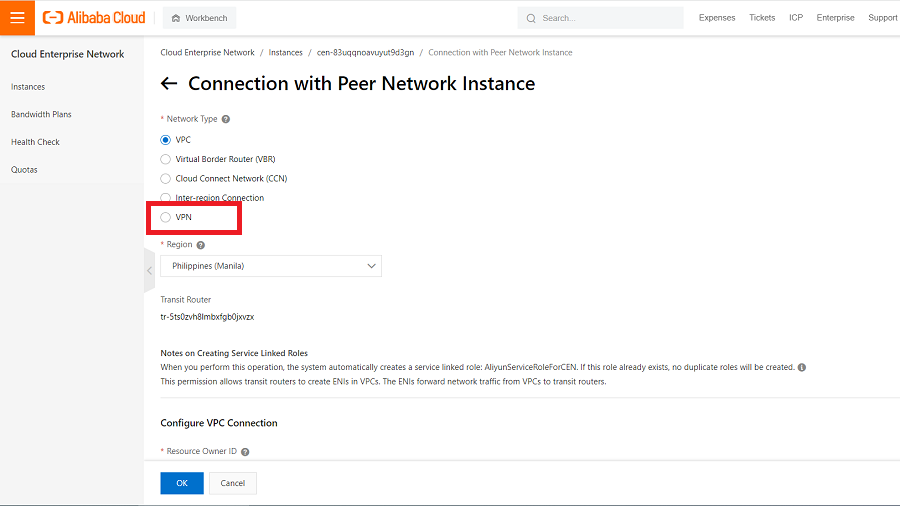
Task: Open the orange hamburger navigation menu
Action: click(17, 17)
